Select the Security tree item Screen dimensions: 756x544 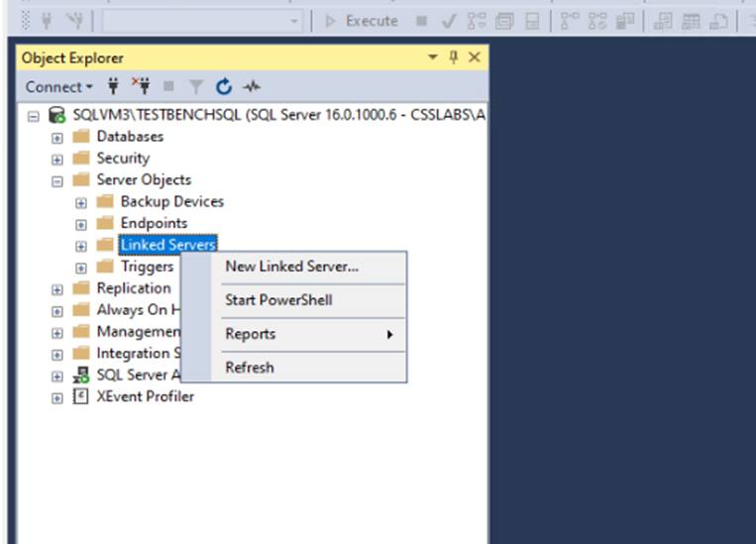pos(123,159)
